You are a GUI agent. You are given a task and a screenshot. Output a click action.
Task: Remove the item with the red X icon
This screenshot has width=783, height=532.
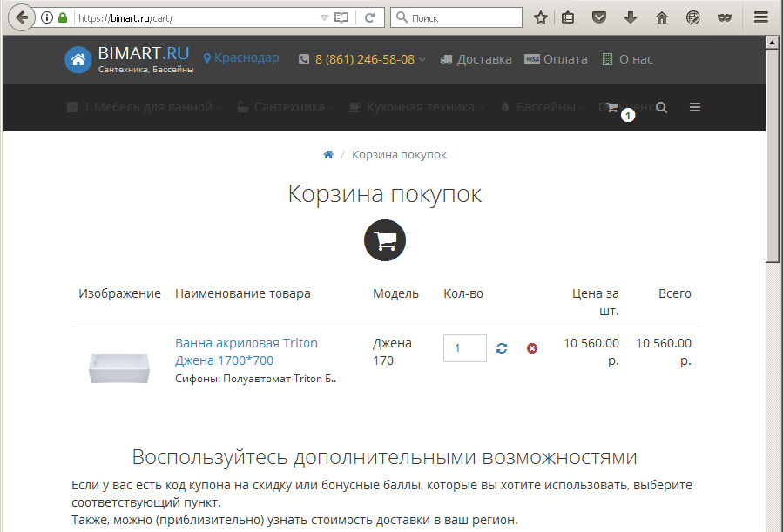click(x=532, y=348)
